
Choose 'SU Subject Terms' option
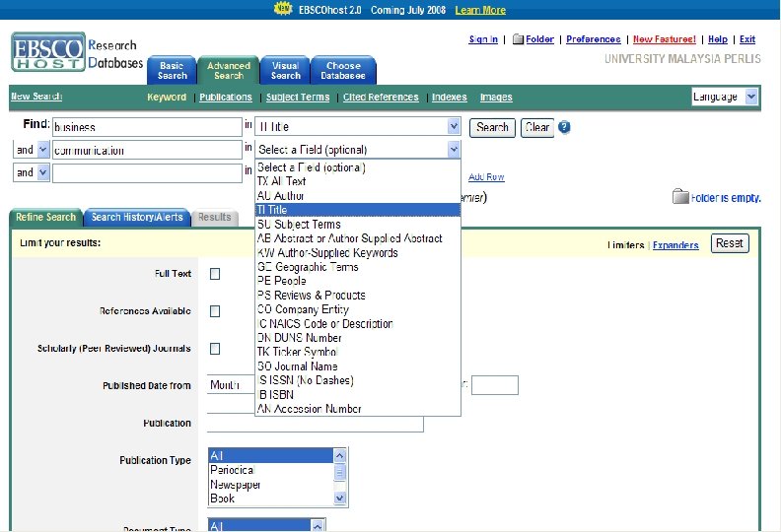357,224
